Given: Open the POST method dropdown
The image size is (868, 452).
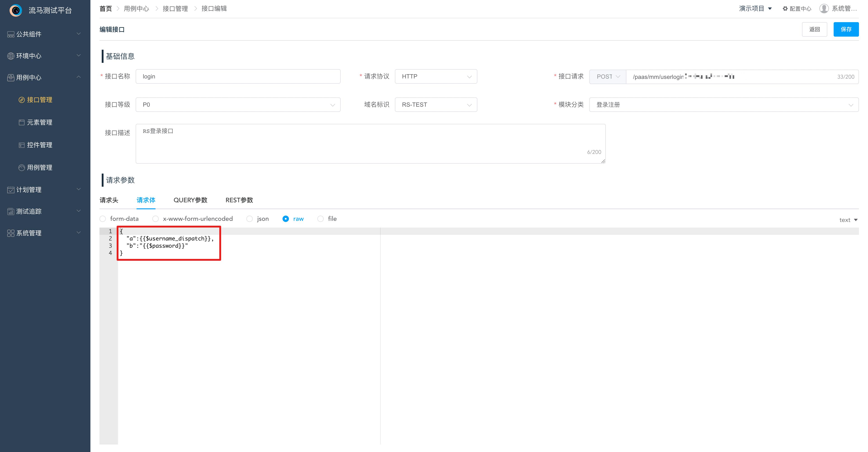Looking at the screenshot, I should point(608,76).
